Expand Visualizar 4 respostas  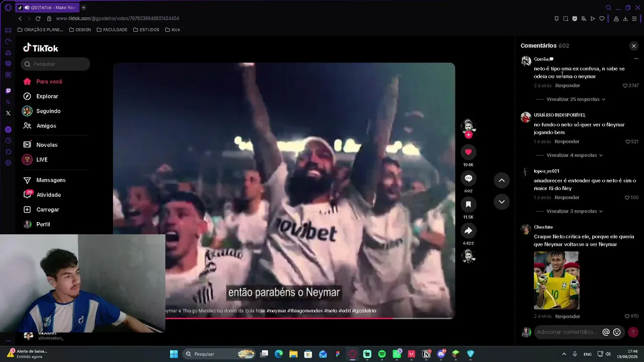tap(575, 155)
